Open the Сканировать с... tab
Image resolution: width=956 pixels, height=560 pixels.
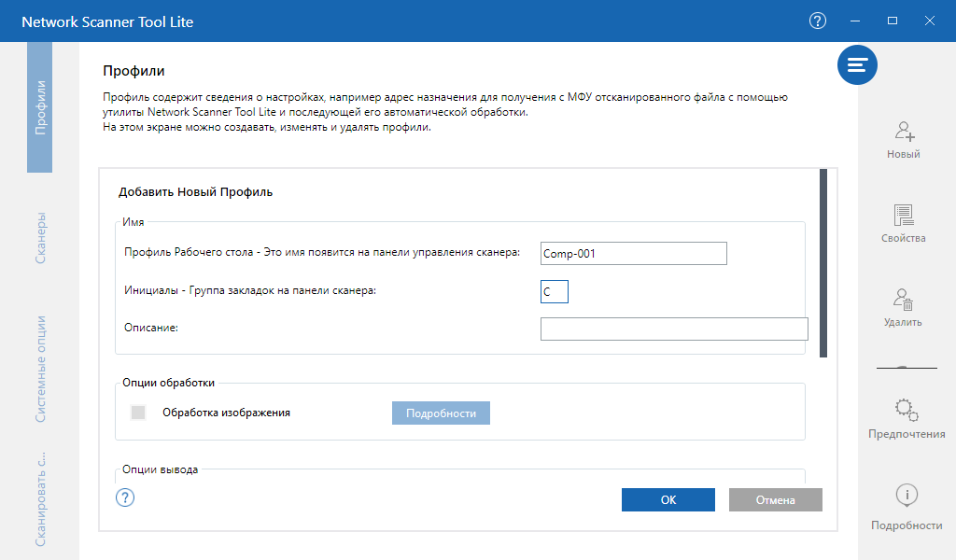[40, 499]
